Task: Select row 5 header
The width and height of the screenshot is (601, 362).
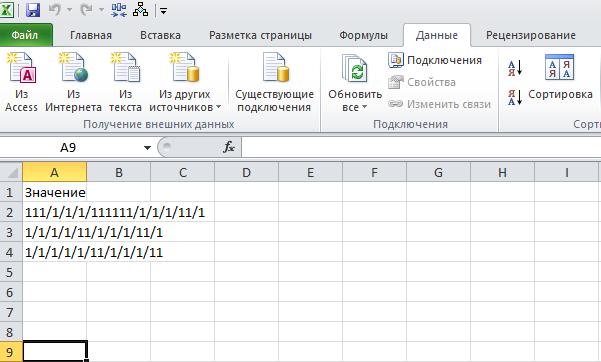Action: click(x=11, y=272)
